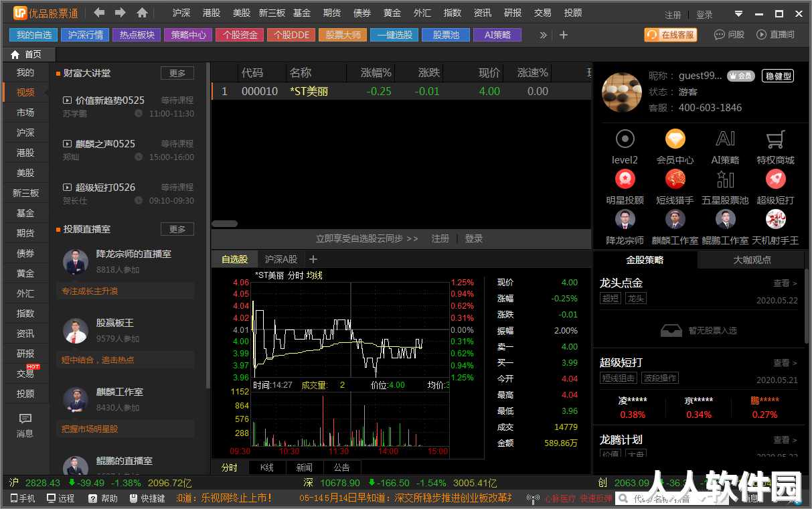812x509 pixels.
Task: Open 帮助 in the status bar
Action: (102, 498)
